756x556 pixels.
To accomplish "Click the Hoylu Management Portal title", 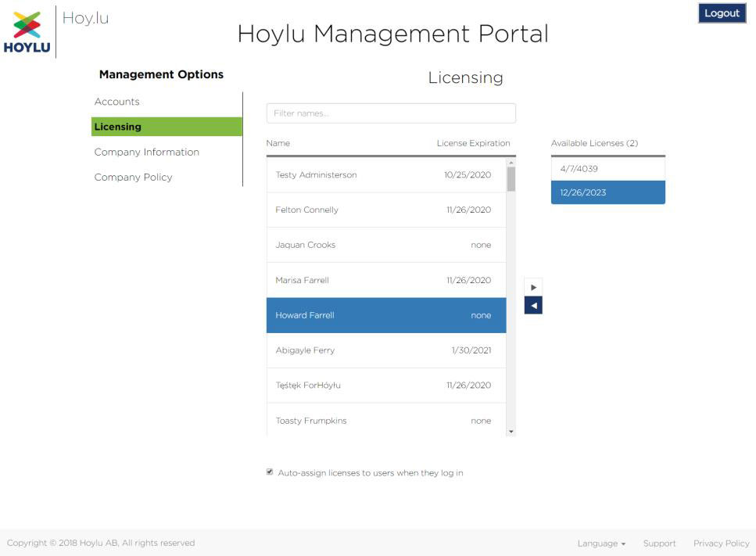I will click(x=393, y=34).
